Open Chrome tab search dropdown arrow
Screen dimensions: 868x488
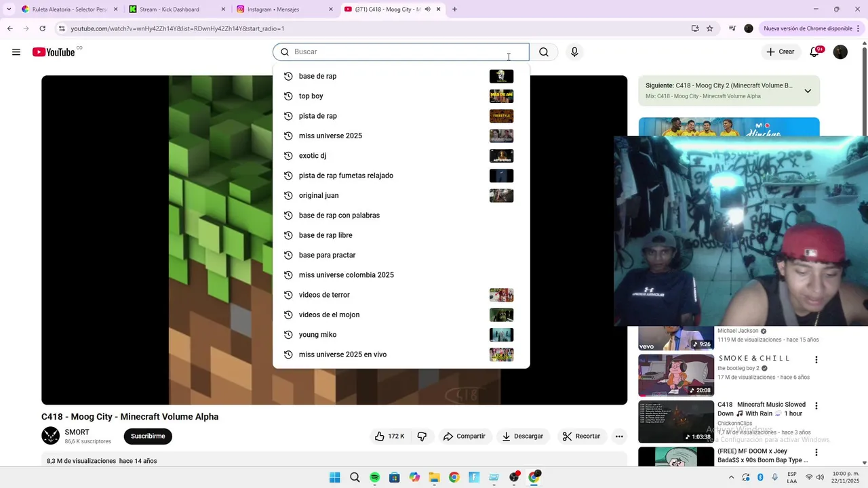(8, 9)
